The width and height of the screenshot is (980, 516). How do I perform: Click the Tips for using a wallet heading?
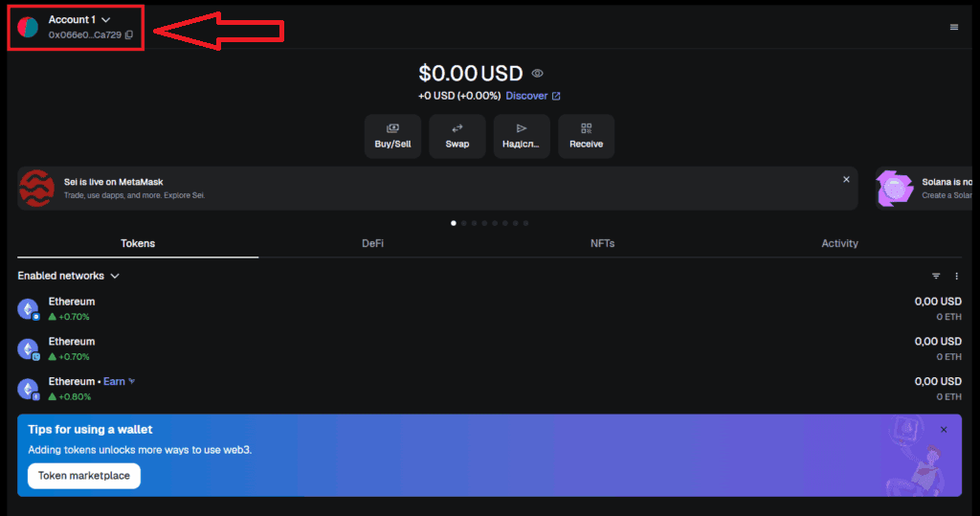90,430
